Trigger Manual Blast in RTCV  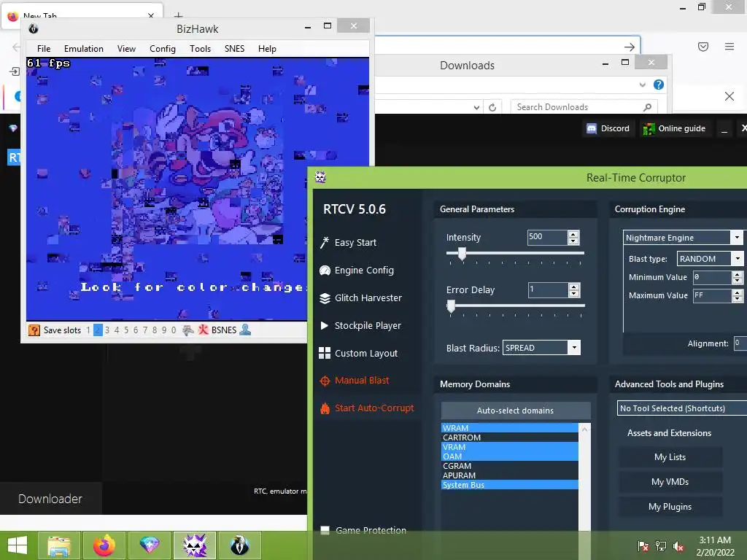click(355, 381)
